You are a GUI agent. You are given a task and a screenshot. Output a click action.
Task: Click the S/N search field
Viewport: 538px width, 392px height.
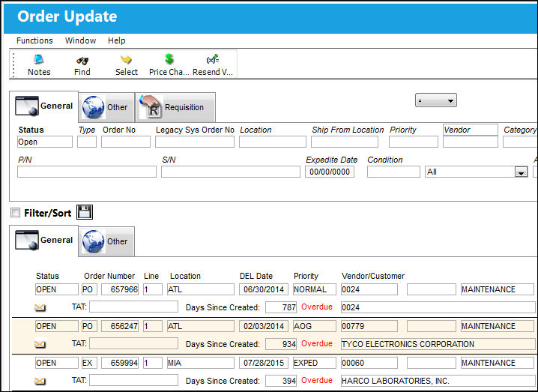tap(231, 172)
